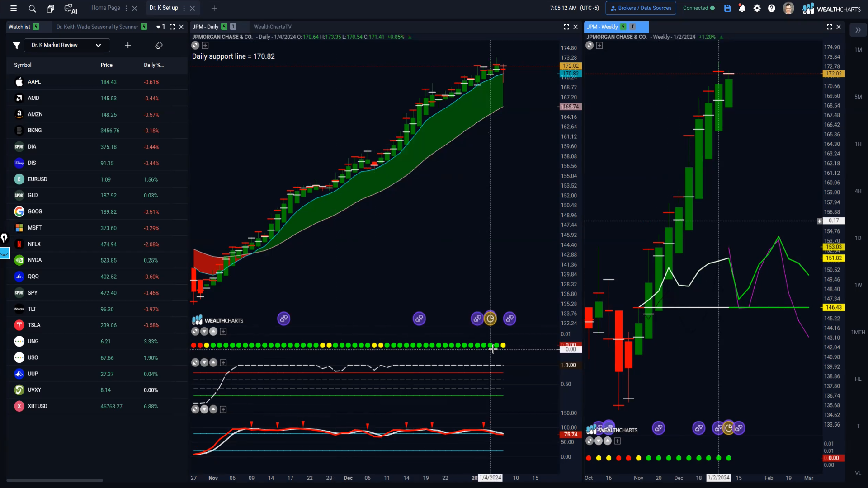This screenshot has width=868, height=488.
Task: Save the workspace with floppy icon
Action: pyautogui.click(x=727, y=8)
